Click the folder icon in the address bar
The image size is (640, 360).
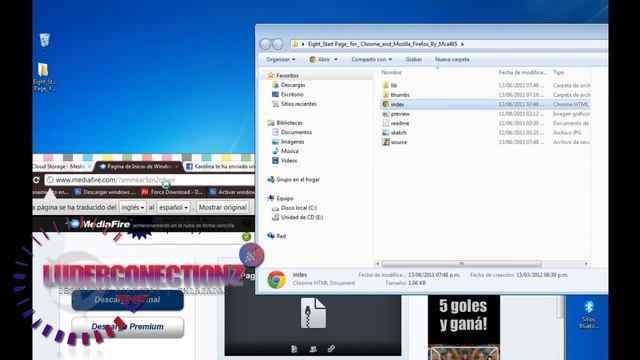coord(295,44)
